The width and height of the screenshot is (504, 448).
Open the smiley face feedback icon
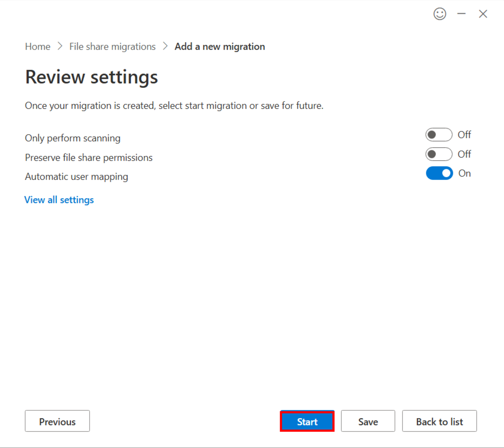pos(439,14)
